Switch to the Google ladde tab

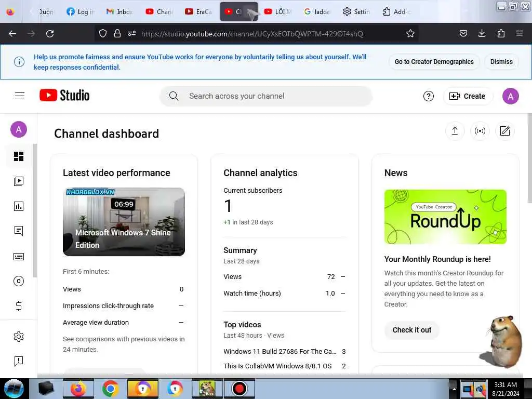[x=317, y=12]
